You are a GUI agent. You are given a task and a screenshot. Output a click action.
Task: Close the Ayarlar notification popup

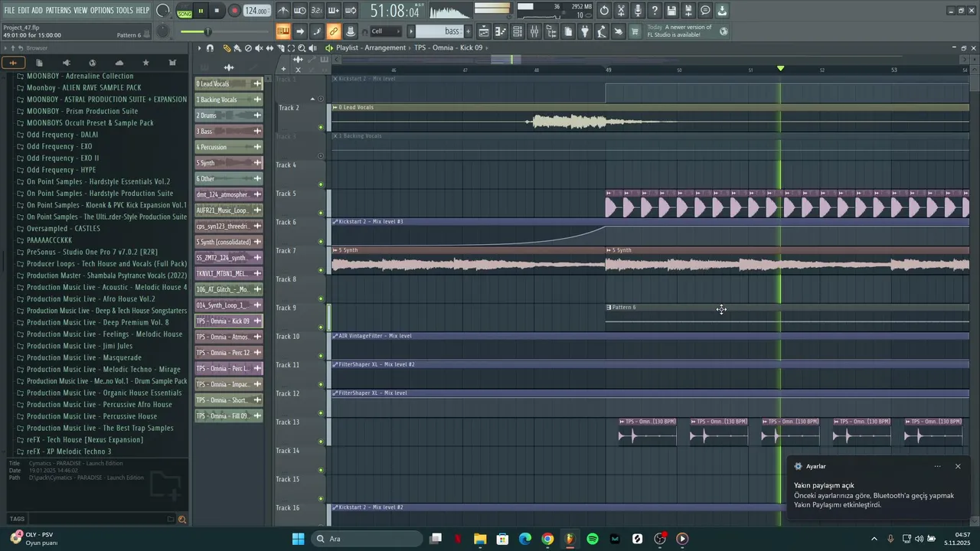point(957,466)
